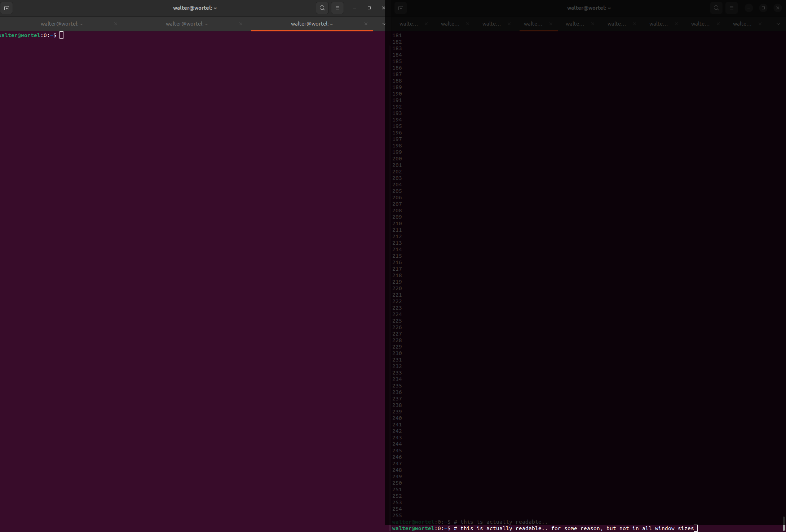Open search in right dimmed terminal
Viewport: 786px width, 532px height.
click(x=716, y=8)
